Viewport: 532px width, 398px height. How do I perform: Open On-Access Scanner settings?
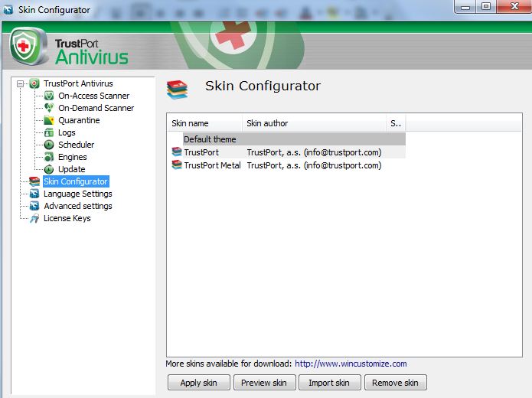coord(93,96)
